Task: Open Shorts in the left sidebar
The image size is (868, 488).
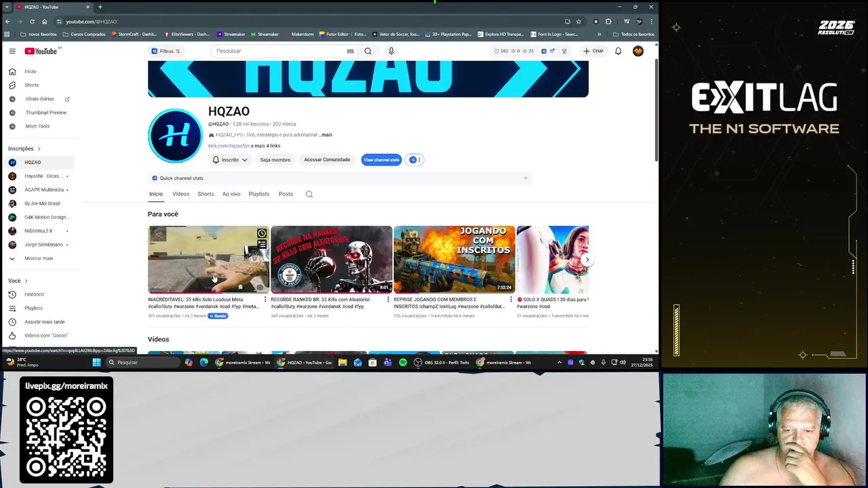Action: click(31, 85)
